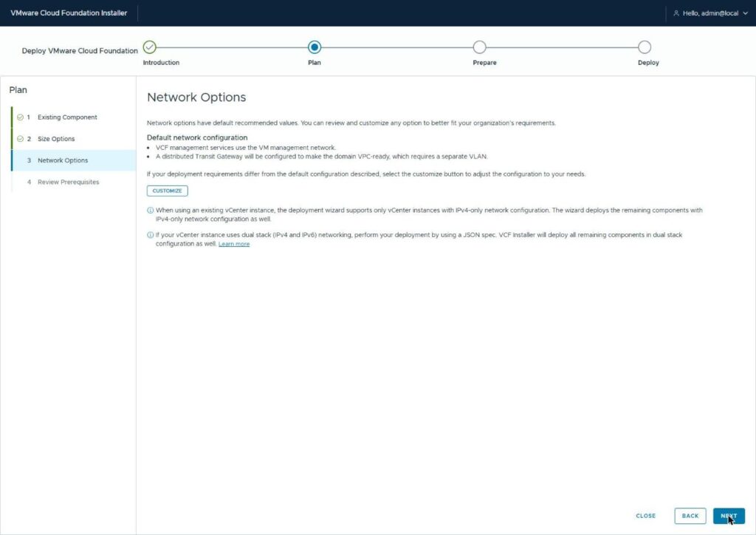Click the Introduction completed checkmark circle
756x535 pixels.
pos(150,47)
